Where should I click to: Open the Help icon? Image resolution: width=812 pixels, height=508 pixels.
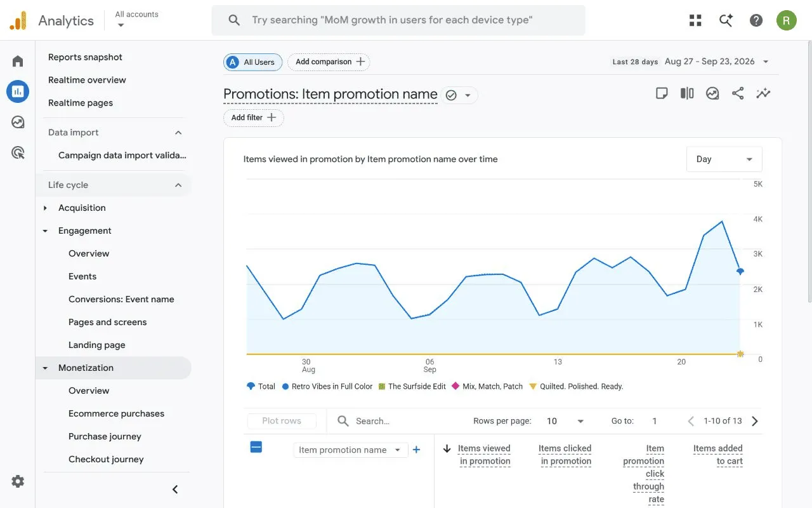point(756,20)
